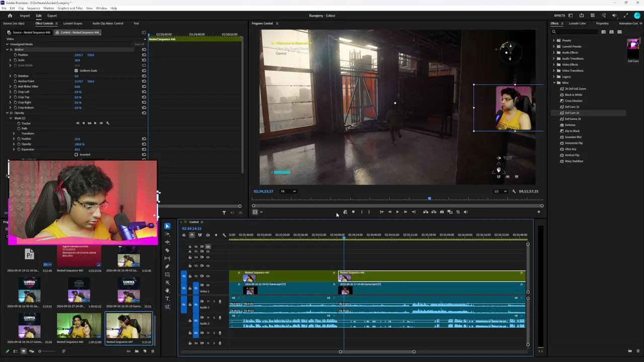Click the Home icon in top bar
644x362 pixels.
[x=10, y=16]
